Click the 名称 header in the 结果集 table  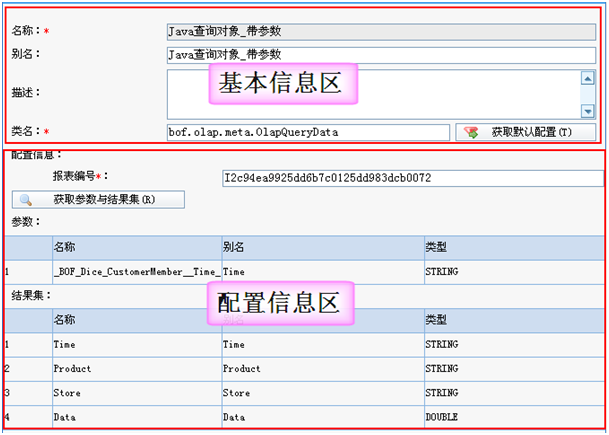click(137, 320)
